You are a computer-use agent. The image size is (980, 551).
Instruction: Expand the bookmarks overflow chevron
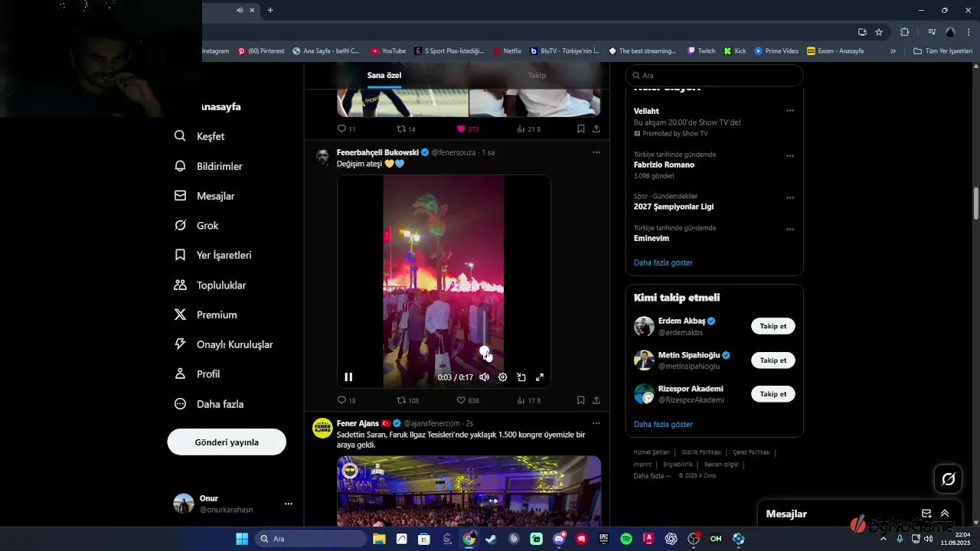pyautogui.click(x=893, y=51)
